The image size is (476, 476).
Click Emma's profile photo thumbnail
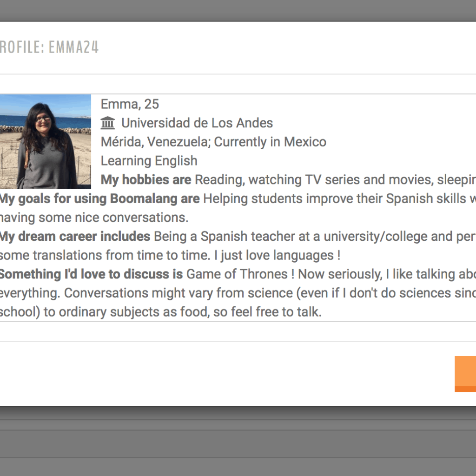pos(45,141)
